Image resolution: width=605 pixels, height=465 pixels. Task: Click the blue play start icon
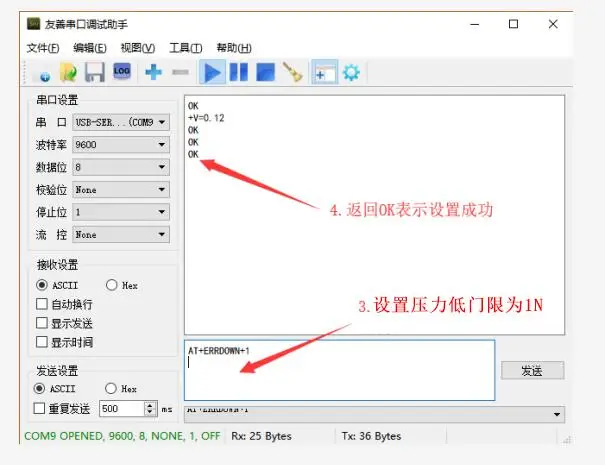tap(213, 72)
